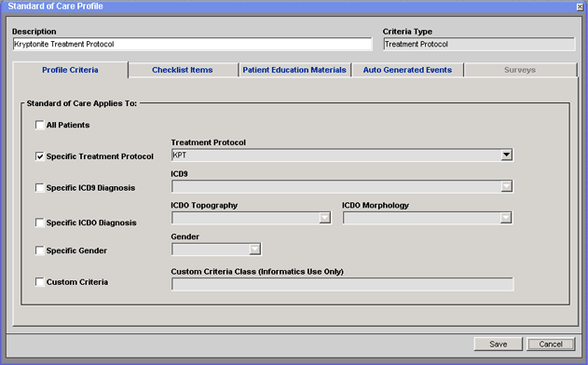Click the Save button

tap(498, 344)
